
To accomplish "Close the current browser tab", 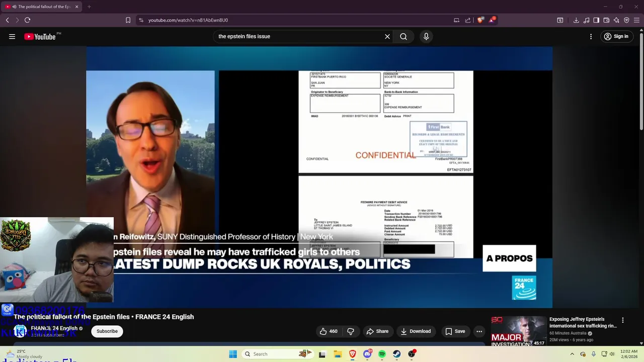I will tap(77, 7).
